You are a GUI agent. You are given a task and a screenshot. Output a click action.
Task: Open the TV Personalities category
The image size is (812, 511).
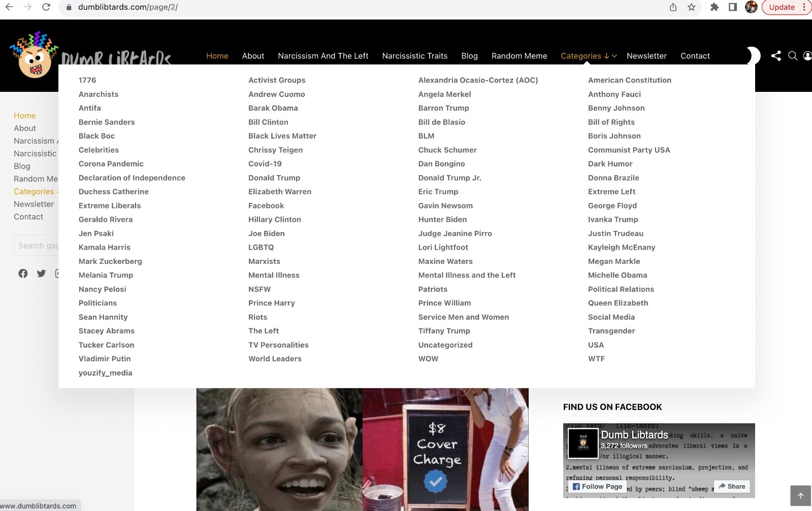(x=278, y=345)
